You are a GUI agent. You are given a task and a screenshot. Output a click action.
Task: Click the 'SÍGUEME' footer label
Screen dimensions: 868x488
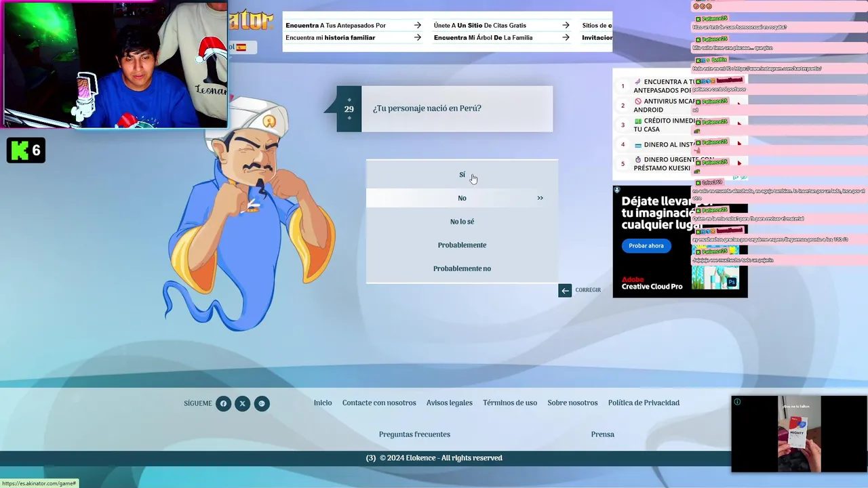coord(198,403)
